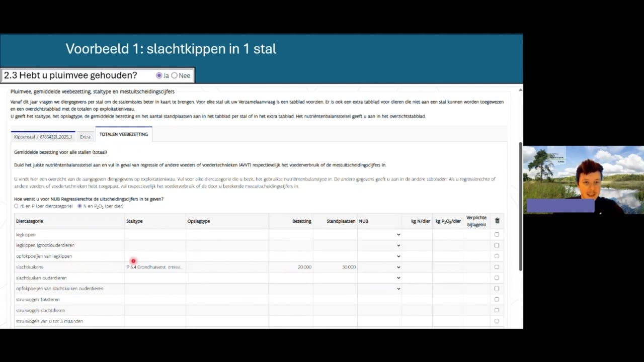The height and width of the screenshot is (362, 644).
Task: Choose rE en P per diercategorie option
Action: pyautogui.click(x=17, y=206)
